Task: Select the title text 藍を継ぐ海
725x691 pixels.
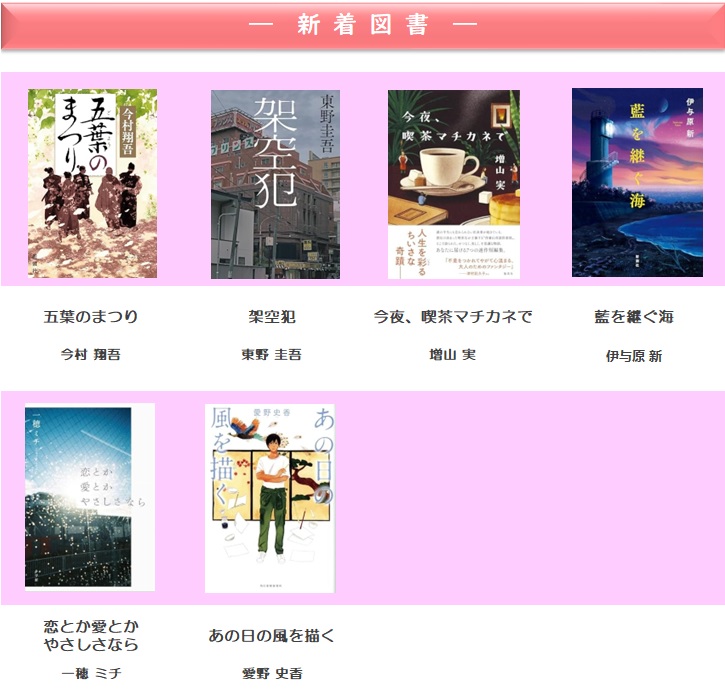Action: click(634, 316)
